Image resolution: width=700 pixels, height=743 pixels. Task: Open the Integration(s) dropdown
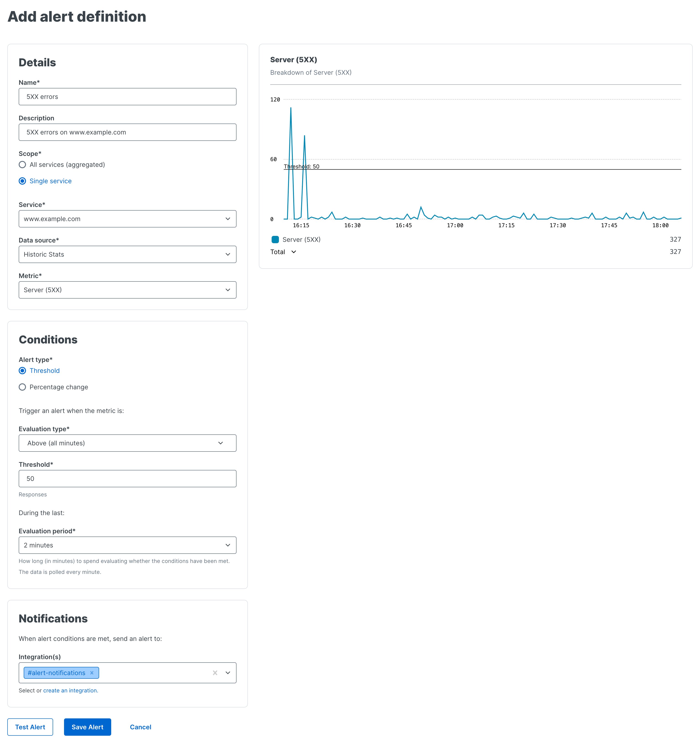click(x=228, y=673)
